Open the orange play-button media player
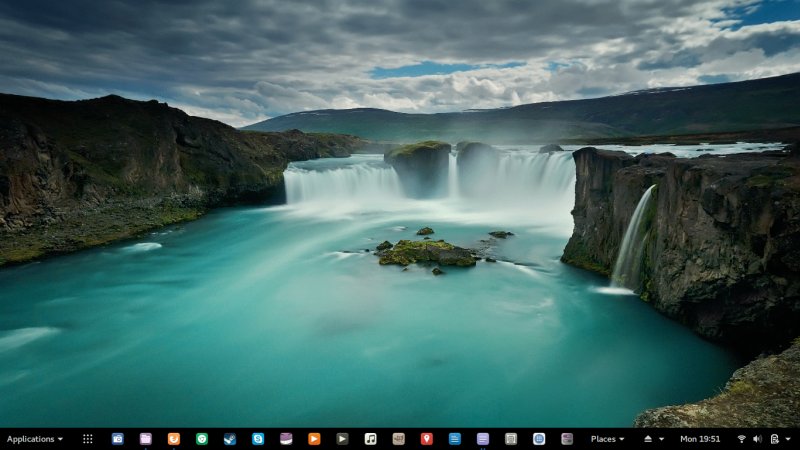The height and width of the screenshot is (450, 800). (314, 439)
